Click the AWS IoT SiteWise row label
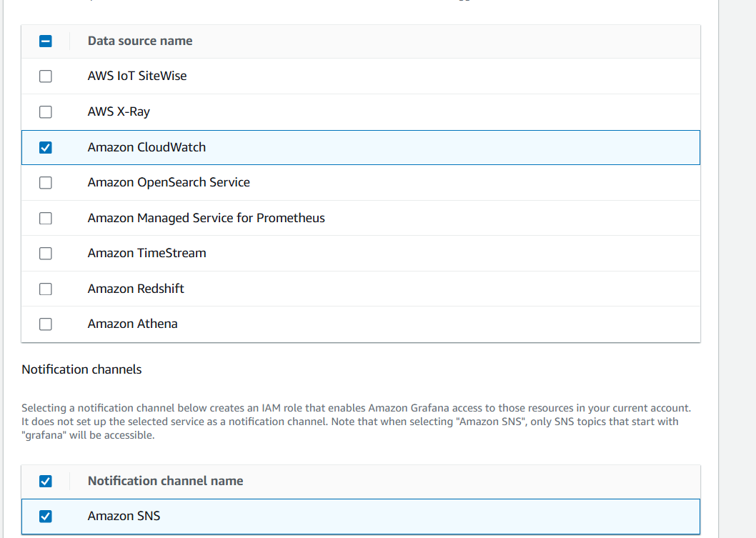Screen dimensions: 756x538 137,76
